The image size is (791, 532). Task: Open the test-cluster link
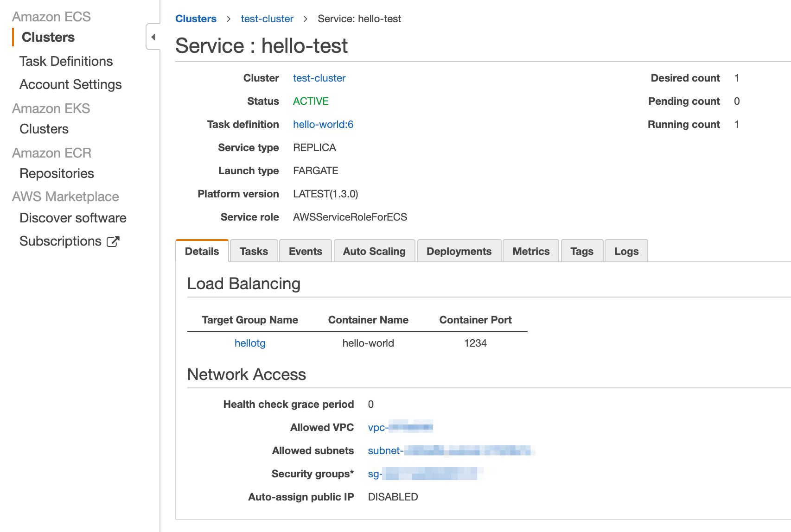pyautogui.click(x=267, y=19)
